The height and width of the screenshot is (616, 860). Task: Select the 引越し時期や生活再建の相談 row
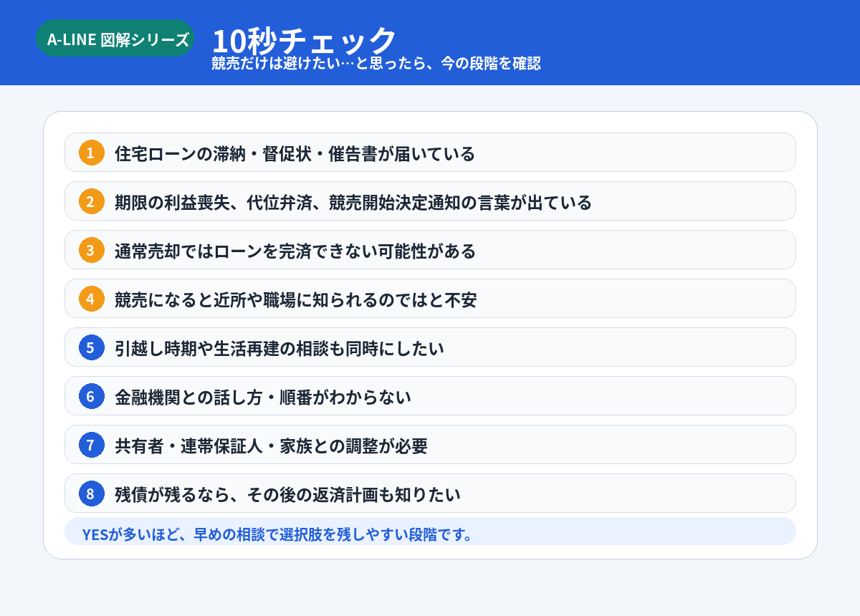point(430,347)
